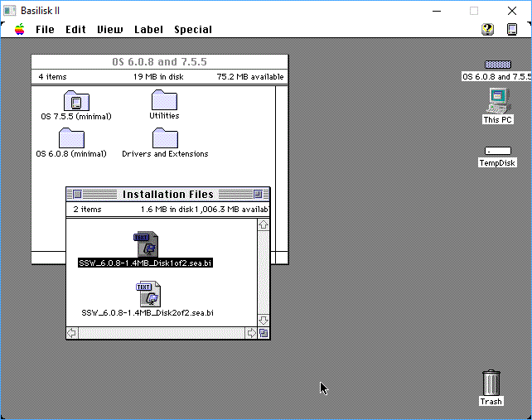Select the OS 6.0.8 and 7.5.5 disk icon on desktop

498,64
